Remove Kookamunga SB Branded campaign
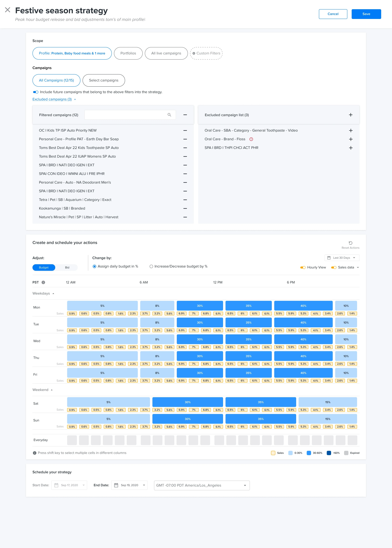392x548 pixels. [x=185, y=208]
